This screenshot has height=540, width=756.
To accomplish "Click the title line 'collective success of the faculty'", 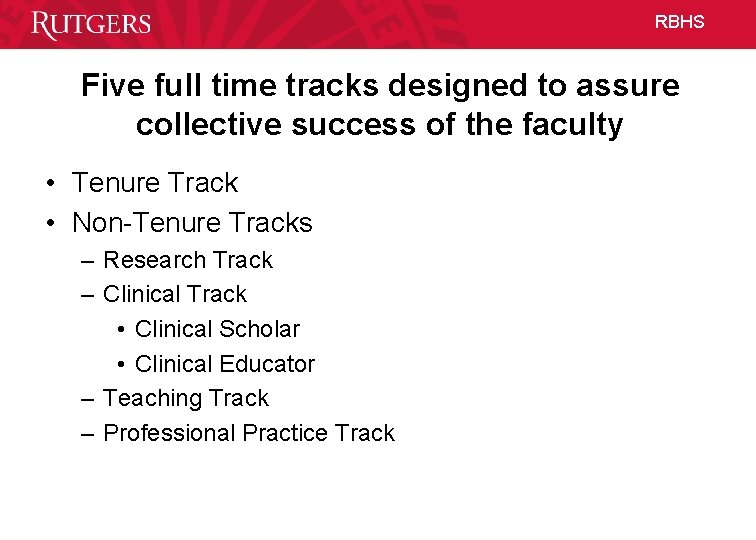I will coord(379,124).
